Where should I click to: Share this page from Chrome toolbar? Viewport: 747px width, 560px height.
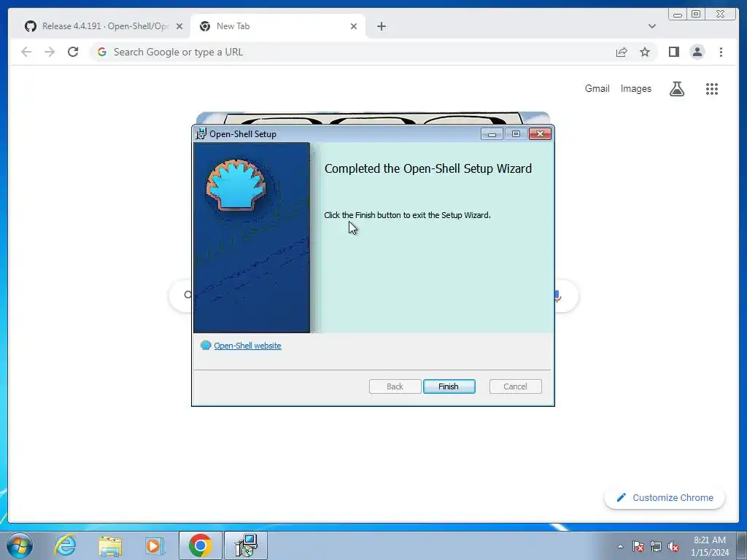click(622, 52)
